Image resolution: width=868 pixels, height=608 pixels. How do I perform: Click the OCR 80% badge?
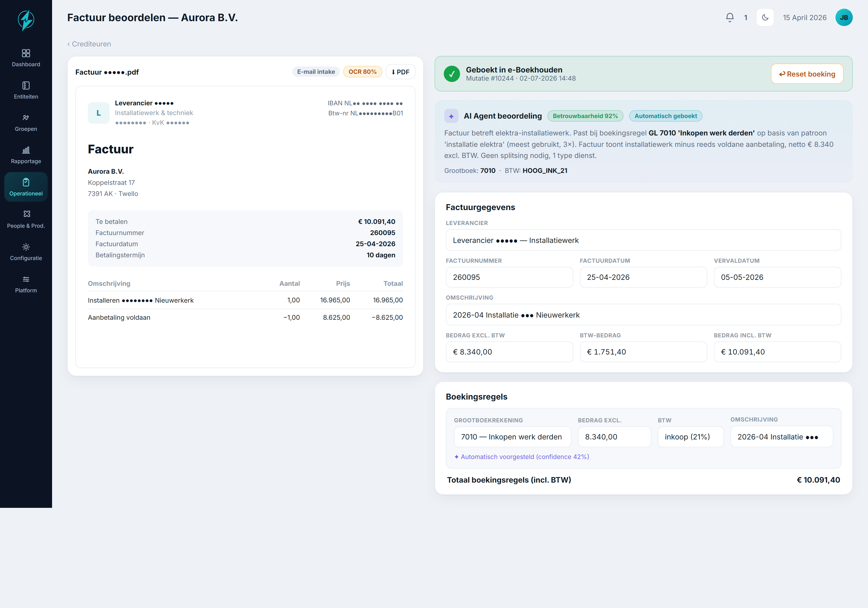click(x=362, y=72)
